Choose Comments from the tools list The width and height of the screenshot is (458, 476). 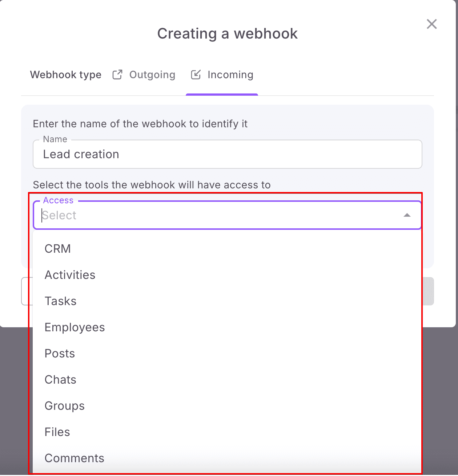point(74,458)
